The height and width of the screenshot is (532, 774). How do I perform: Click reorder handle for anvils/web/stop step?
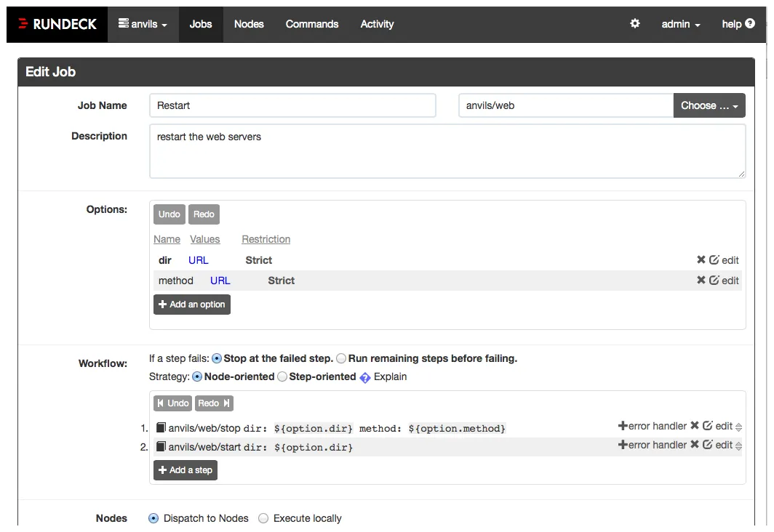point(738,427)
